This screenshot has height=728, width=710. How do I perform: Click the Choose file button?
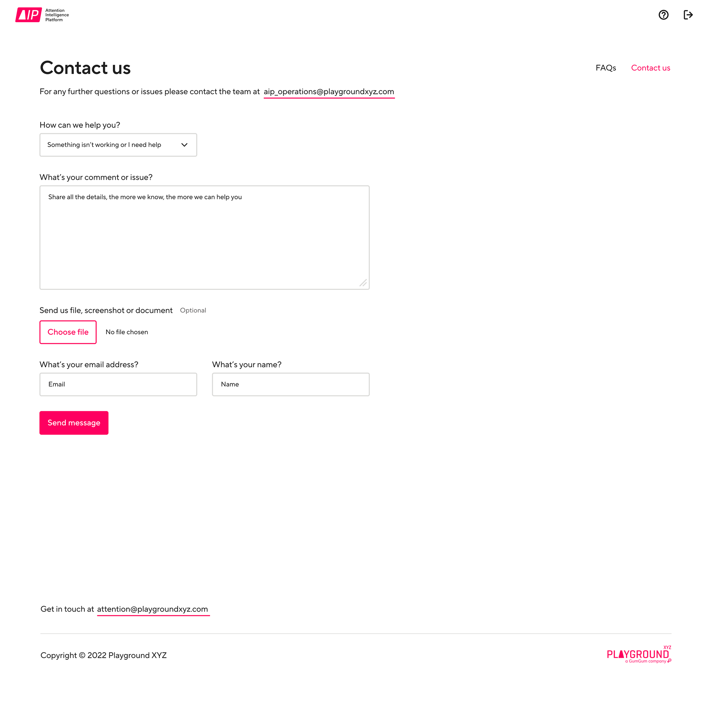(68, 332)
